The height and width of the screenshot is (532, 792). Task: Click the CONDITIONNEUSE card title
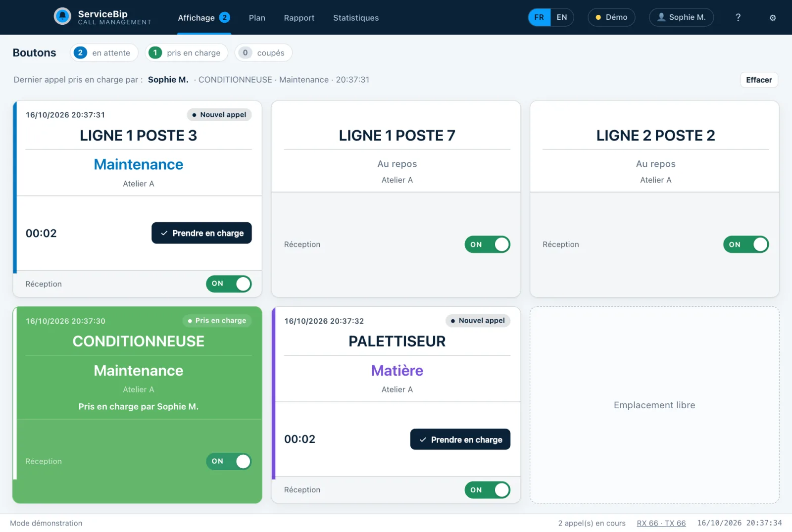point(139,341)
